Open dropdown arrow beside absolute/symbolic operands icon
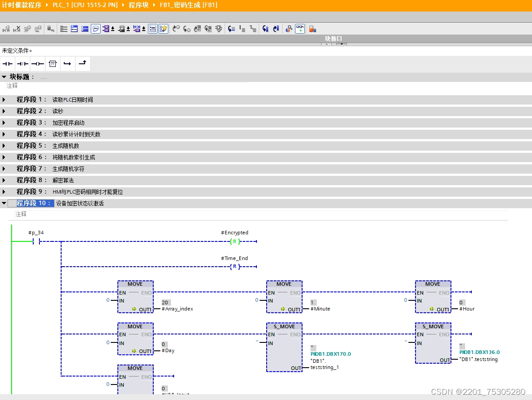This screenshot has height=400, width=532. coord(113,29)
